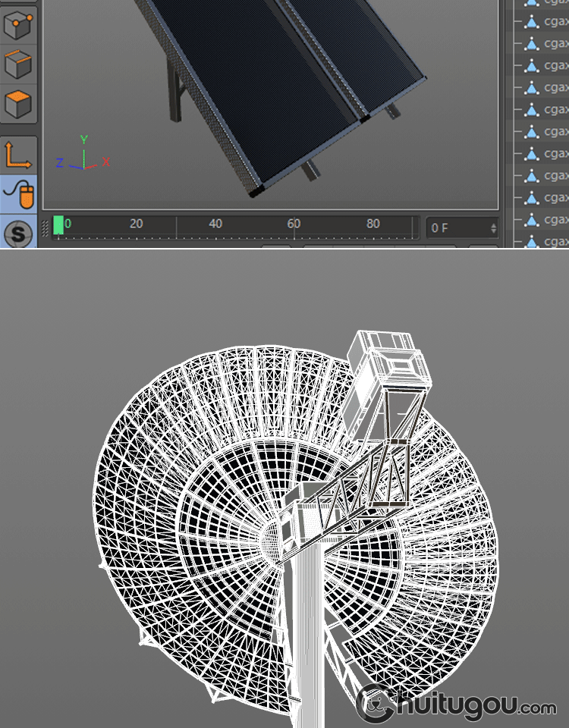The width and height of the screenshot is (569, 728).
Task: Enable the orange Axis mode tool
Action: click(x=19, y=155)
